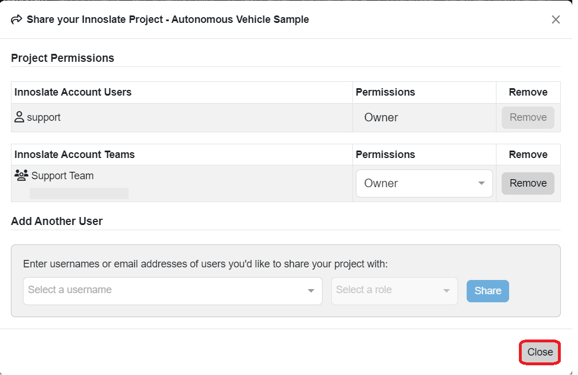Click the caret in the username field
The height and width of the screenshot is (375, 578).
pyautogui.click(x=311, y=291)
